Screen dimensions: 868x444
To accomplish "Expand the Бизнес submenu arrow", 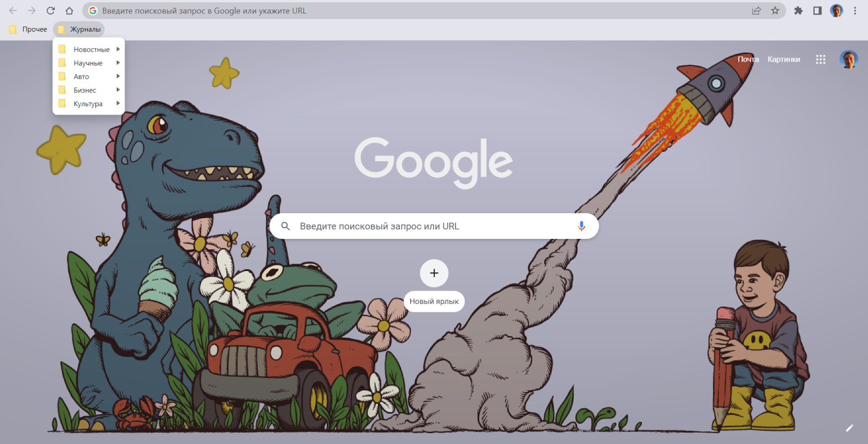I will coord(118,90).
